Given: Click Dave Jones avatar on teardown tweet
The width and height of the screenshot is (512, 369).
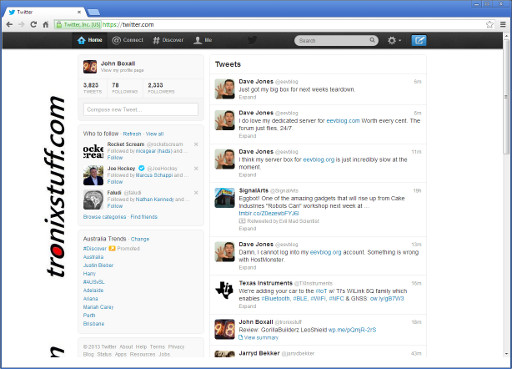Looking at the screenshot, I should pyautogui.click(x=225, y=89).
